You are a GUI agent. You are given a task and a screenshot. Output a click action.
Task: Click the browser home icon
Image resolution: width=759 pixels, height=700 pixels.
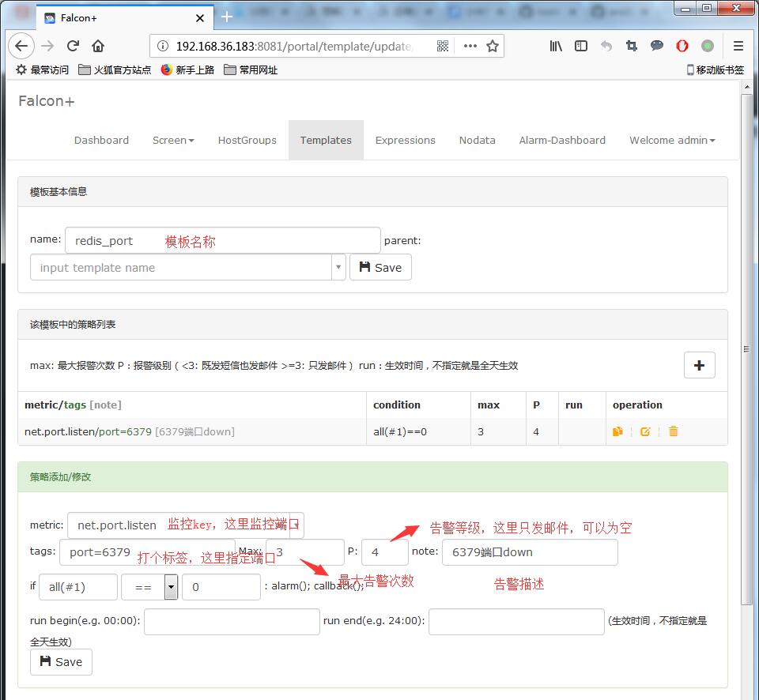(x=98, y=46)
